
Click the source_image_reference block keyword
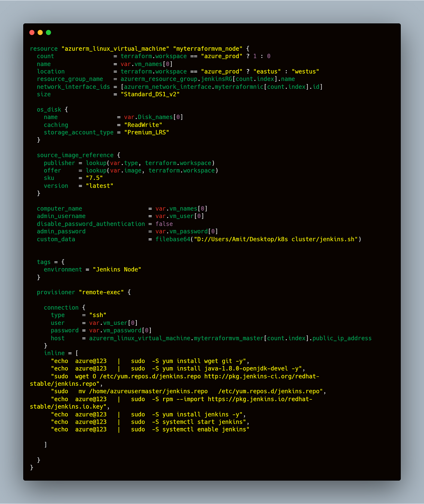(x=75, y=155)
